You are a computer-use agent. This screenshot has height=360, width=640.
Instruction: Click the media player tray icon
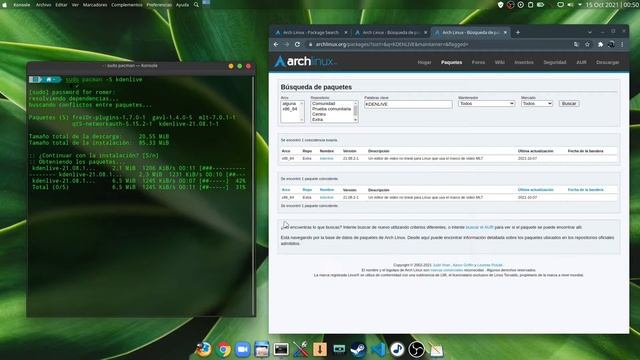pos(521,5)
